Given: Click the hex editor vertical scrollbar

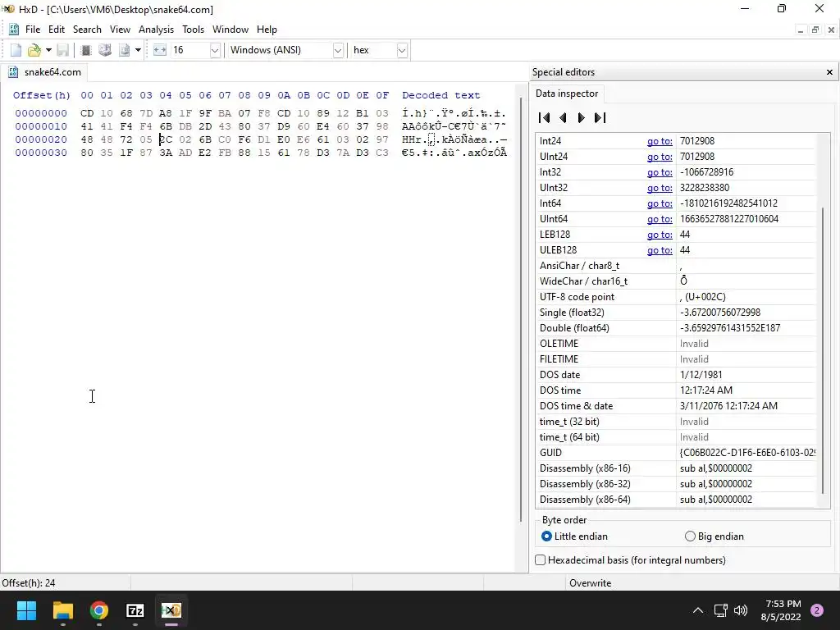Looking at the screenshot, I should tap(521, 309).
